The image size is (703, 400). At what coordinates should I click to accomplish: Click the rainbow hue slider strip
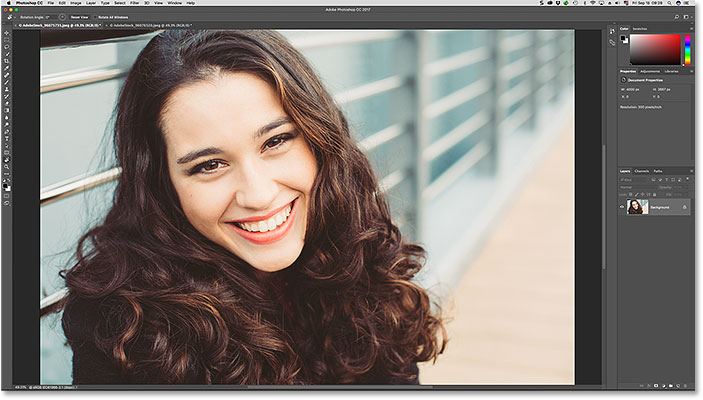[x=687, y=50]
